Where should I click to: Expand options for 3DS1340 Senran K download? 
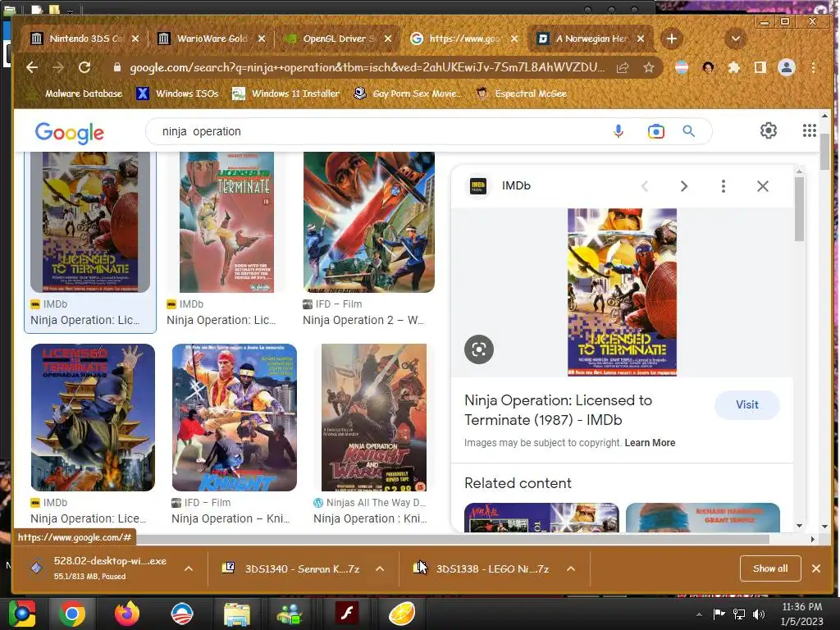click(x=380, y=569)
